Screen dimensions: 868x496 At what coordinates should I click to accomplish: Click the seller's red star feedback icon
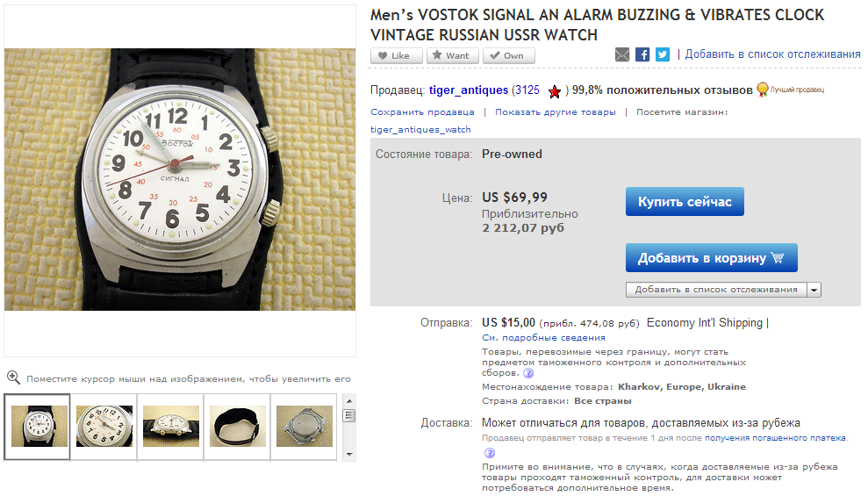(x=554, y=91)
